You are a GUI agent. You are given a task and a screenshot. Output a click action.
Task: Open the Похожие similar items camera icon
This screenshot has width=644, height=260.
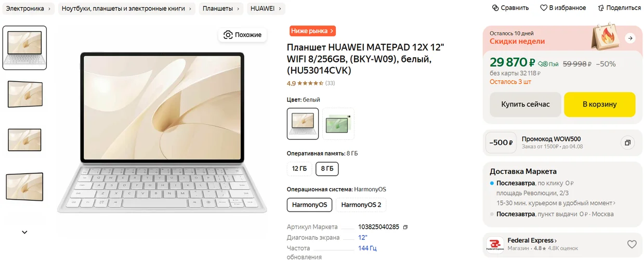[x=228, y=35]
